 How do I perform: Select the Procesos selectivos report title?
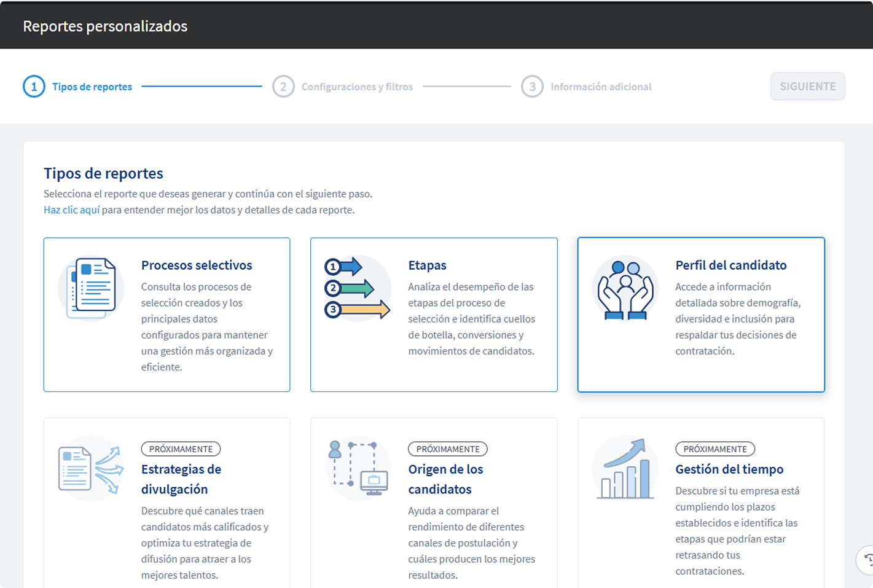click(x=197, y=265)
